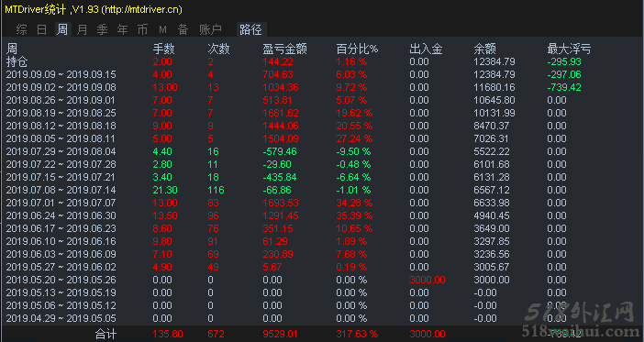The height and width of the screenshot is (342, 644).
Task: Click lot size 21.30
Action: pos(165,190)
